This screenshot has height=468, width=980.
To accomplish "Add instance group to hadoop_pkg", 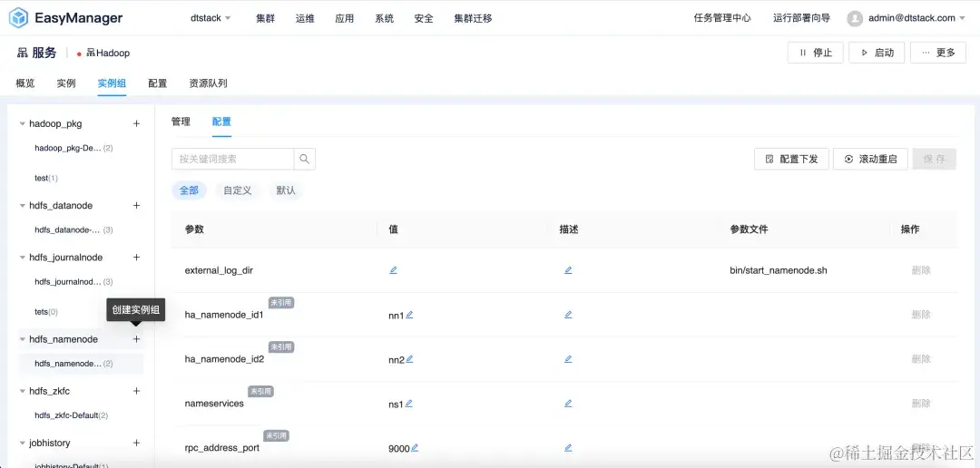I will (136, 123).
